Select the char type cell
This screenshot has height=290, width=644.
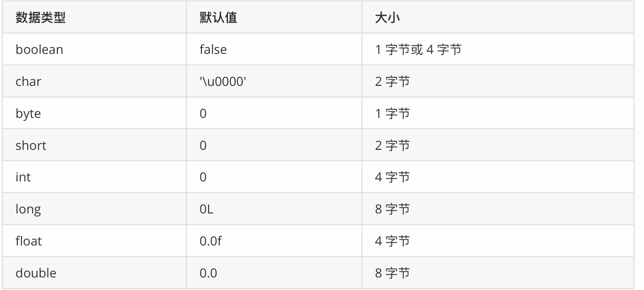point(28,81)
